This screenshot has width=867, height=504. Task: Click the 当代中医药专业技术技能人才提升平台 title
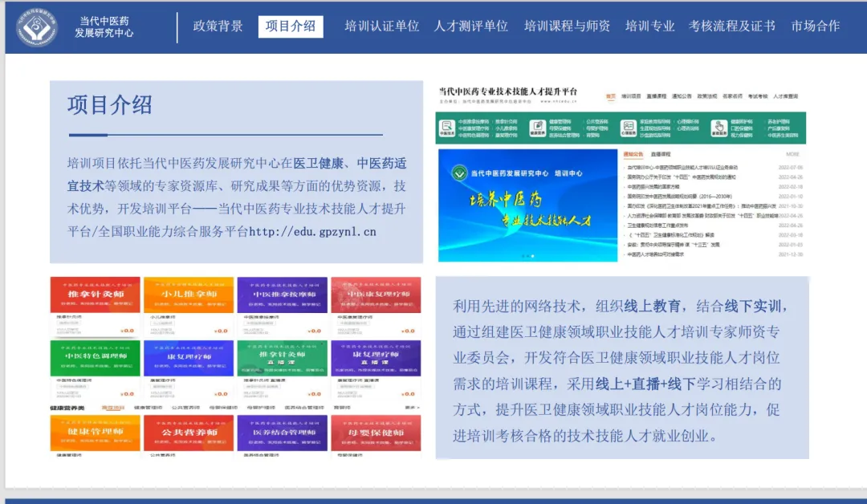point(508,91)
